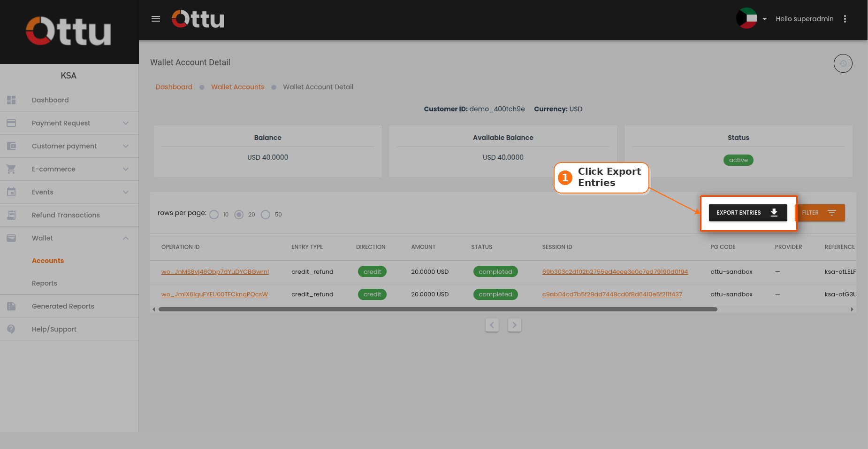Open the hamburger menu icon
The image size is (868, 449).
[156, 19]
